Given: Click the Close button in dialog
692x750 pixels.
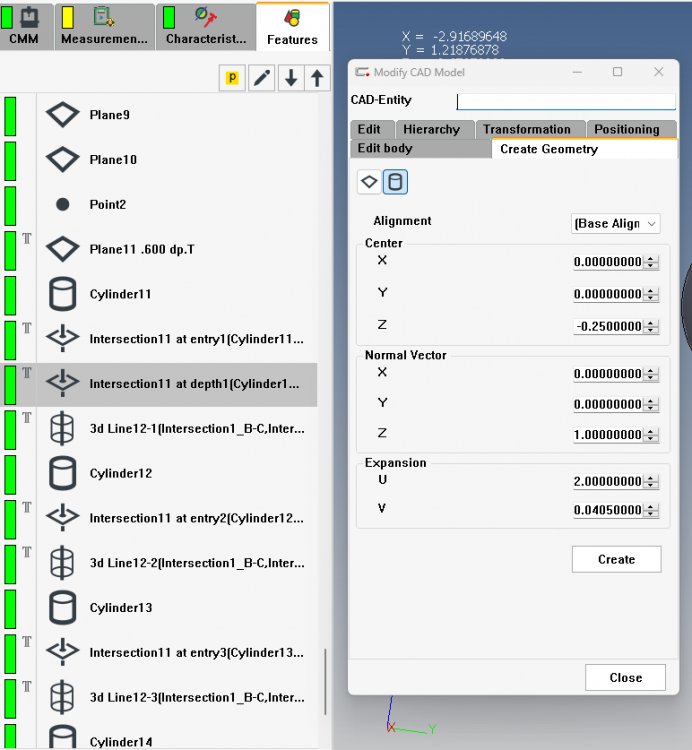Looking at the screenshot, I should 625,677.
